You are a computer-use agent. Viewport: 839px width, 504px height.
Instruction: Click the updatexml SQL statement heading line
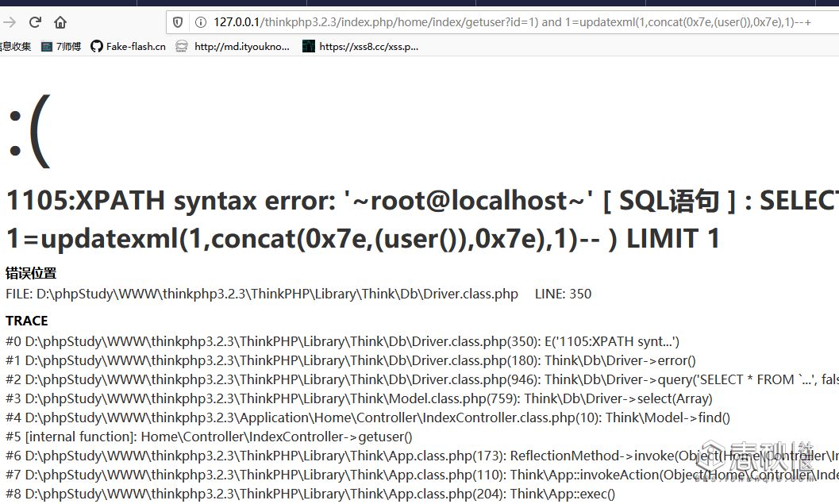(x=363, y=239)
